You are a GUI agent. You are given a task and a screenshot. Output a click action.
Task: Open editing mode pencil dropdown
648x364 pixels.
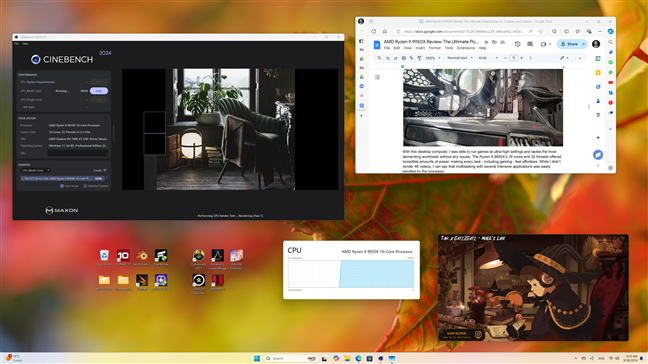point(565,58)
